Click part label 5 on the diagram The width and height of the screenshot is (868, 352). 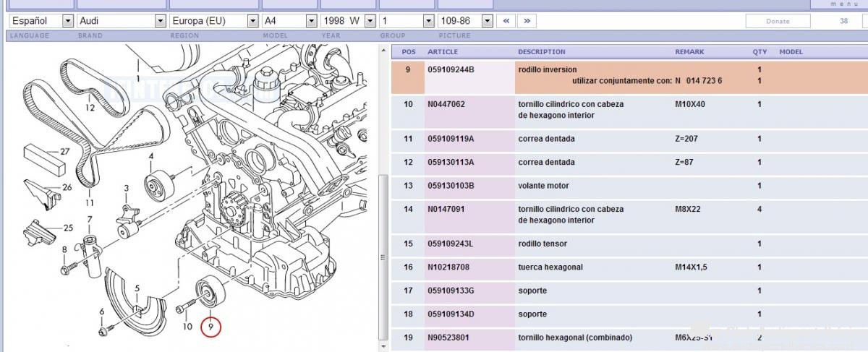[x=137, y=289]
